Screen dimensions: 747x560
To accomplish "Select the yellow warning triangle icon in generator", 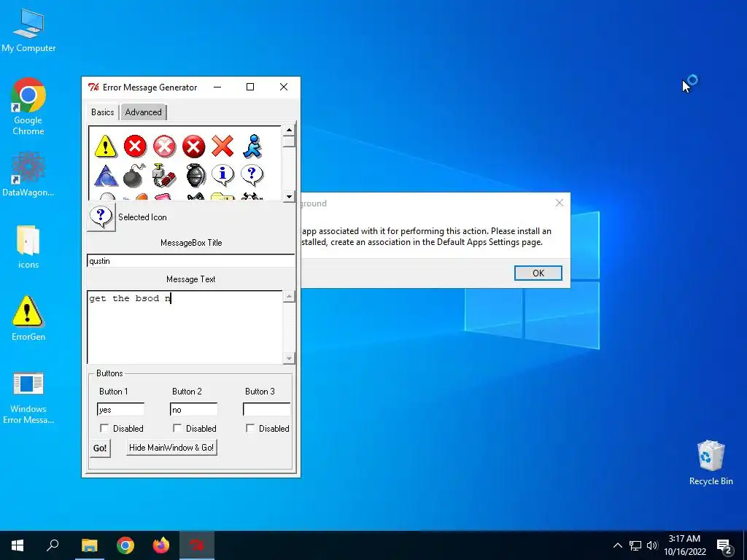I will 105,146.
